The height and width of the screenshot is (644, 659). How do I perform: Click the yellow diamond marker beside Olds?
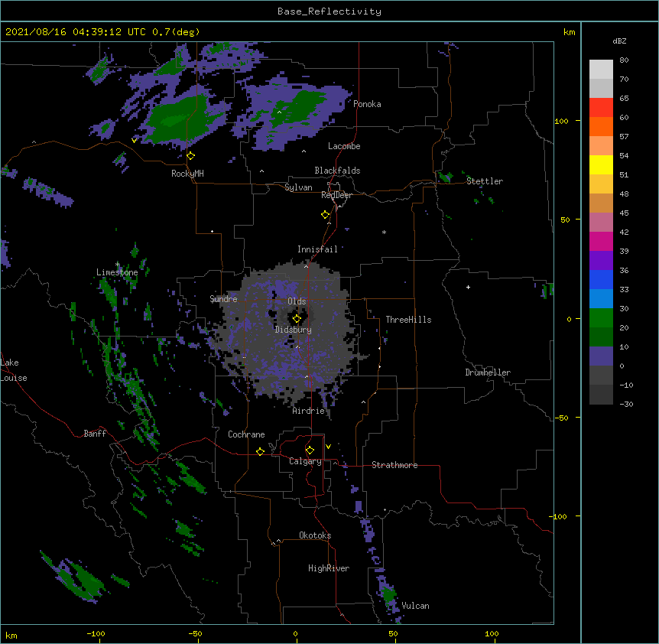(297, 319)
